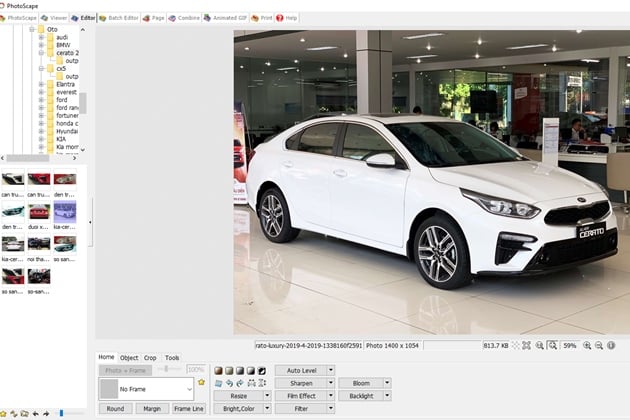Flip the image vertically

coord(262,383)
